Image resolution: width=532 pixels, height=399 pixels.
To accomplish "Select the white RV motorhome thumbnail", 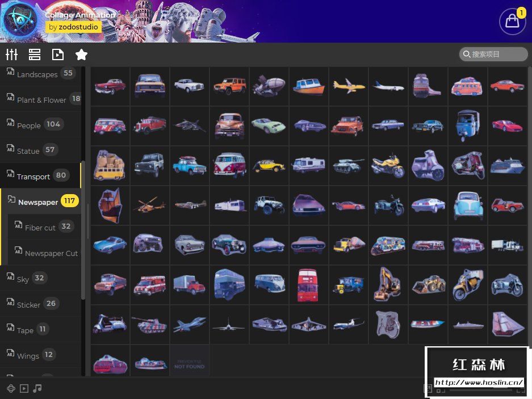I will pyautogui.click(x=309, y=166).
